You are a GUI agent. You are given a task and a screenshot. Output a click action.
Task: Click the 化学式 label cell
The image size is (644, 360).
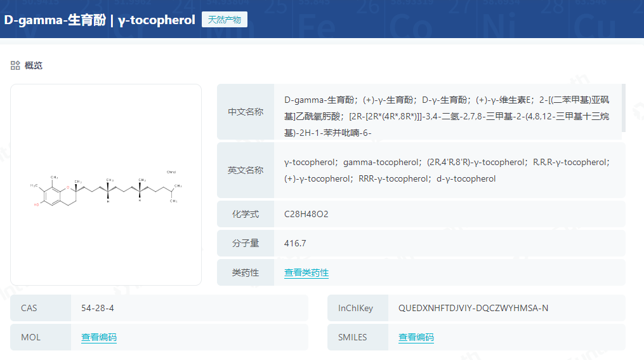point(246,214)
